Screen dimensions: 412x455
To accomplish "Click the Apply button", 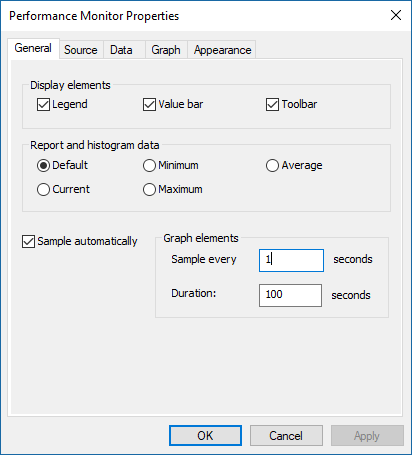I will pos(367,435).
